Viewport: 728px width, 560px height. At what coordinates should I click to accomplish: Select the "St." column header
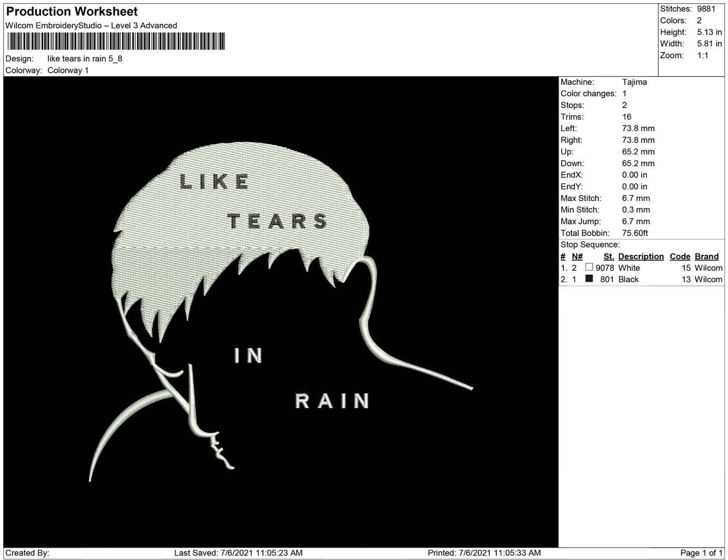[609, 256]
